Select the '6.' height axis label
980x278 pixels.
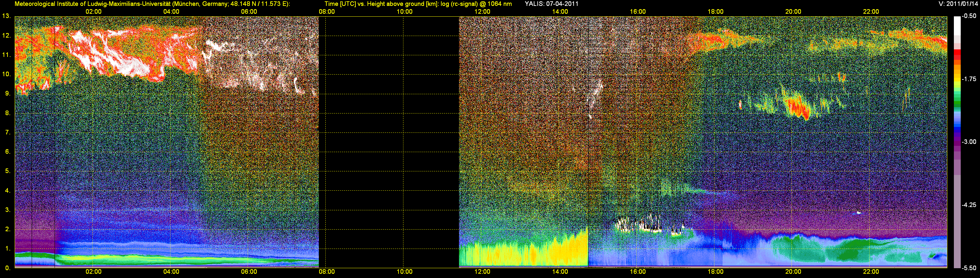pos(8,151)
